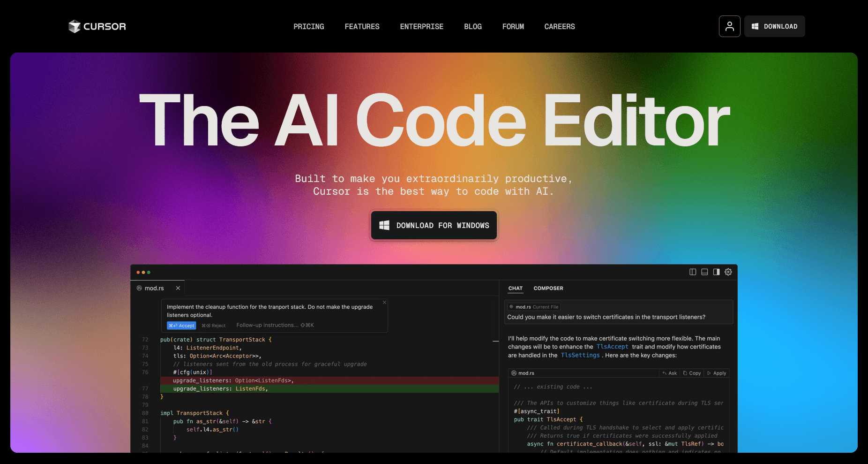Click the Cursor logo in the navbar
This screenshot has width=868, height=464.
point(97,26)
